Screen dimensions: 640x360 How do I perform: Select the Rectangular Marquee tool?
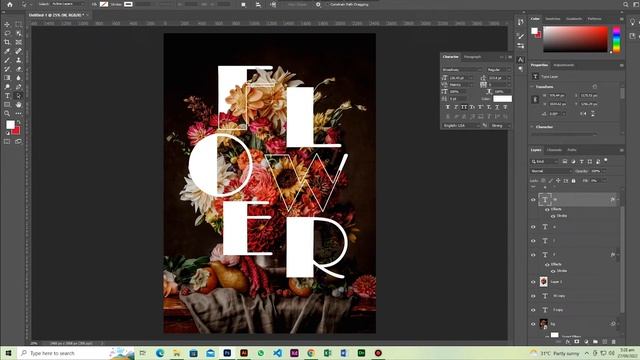[x=18, y=24]
